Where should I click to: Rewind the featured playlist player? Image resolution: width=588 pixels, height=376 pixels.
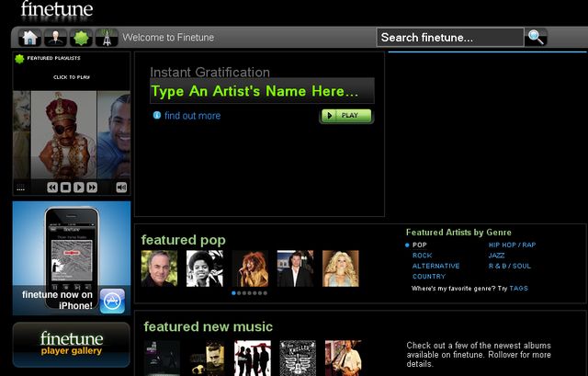52,188
